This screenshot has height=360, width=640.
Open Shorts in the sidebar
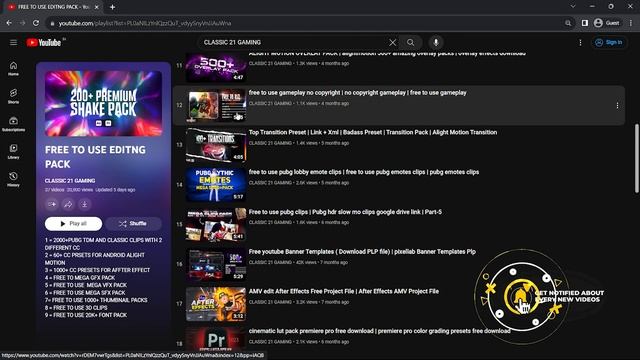pyautogui.click(x=13, y=96)
